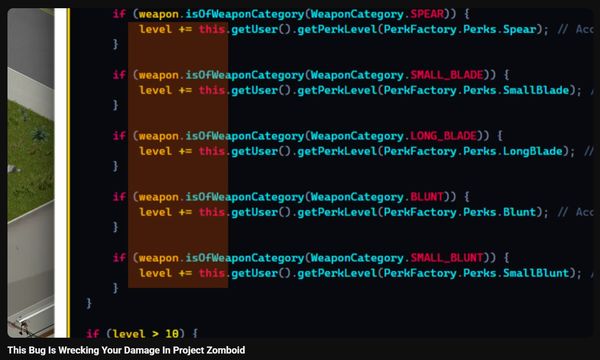Click 'PerkFactory.Perks.SmallBlade' in the code
The image size is (600, 360).
(476, 90)
